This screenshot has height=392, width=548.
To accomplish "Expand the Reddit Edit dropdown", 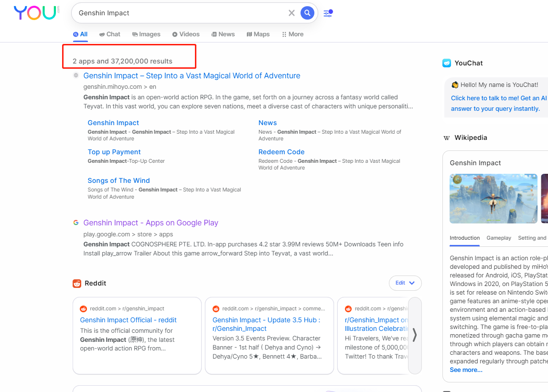I will tap(405, 283).
